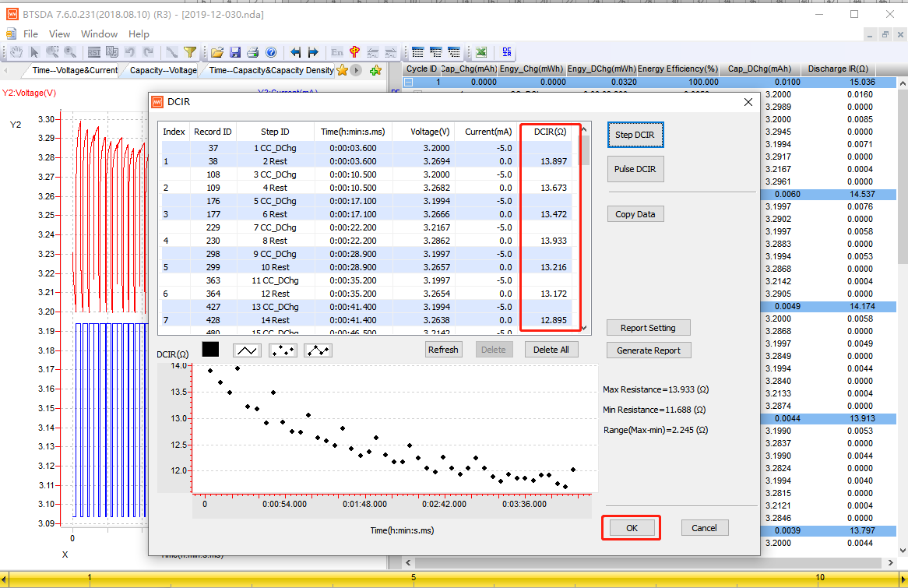Click the RST reset toolbar icon
Screen dimensions: 908x588
93,52
